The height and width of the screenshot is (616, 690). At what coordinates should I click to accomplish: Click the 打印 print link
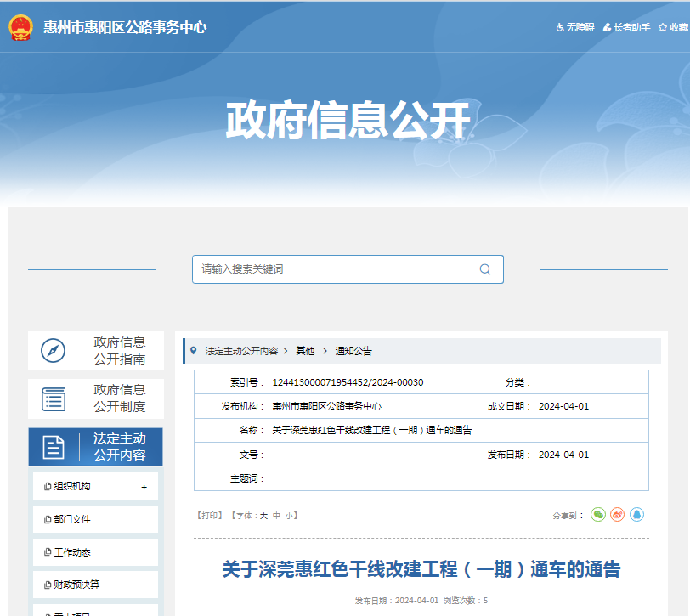(209, 515)
